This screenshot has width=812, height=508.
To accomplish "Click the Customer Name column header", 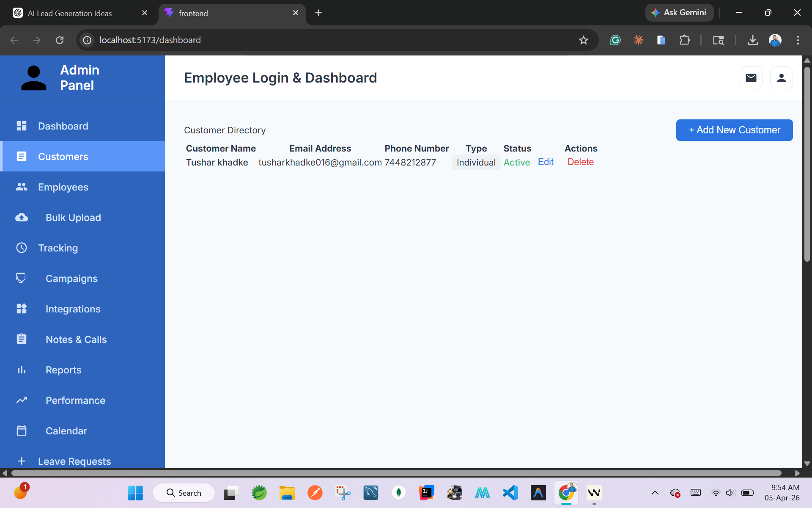I will pos(221,149).
